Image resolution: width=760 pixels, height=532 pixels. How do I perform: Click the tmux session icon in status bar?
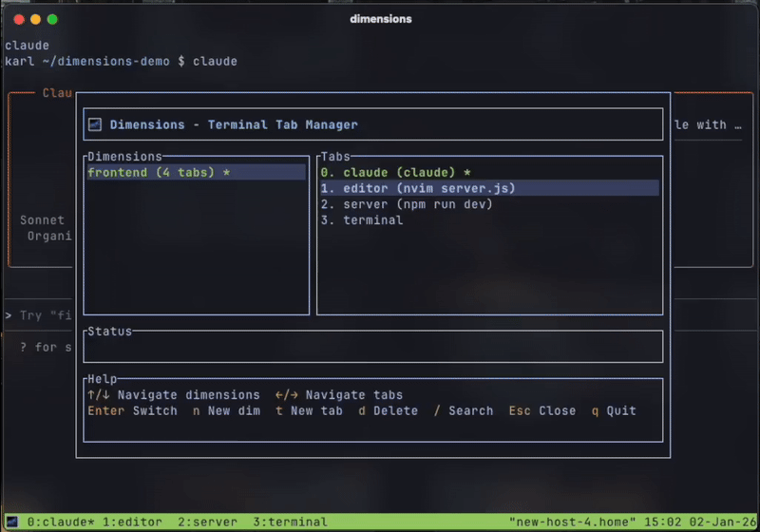[x=11, y=522]
